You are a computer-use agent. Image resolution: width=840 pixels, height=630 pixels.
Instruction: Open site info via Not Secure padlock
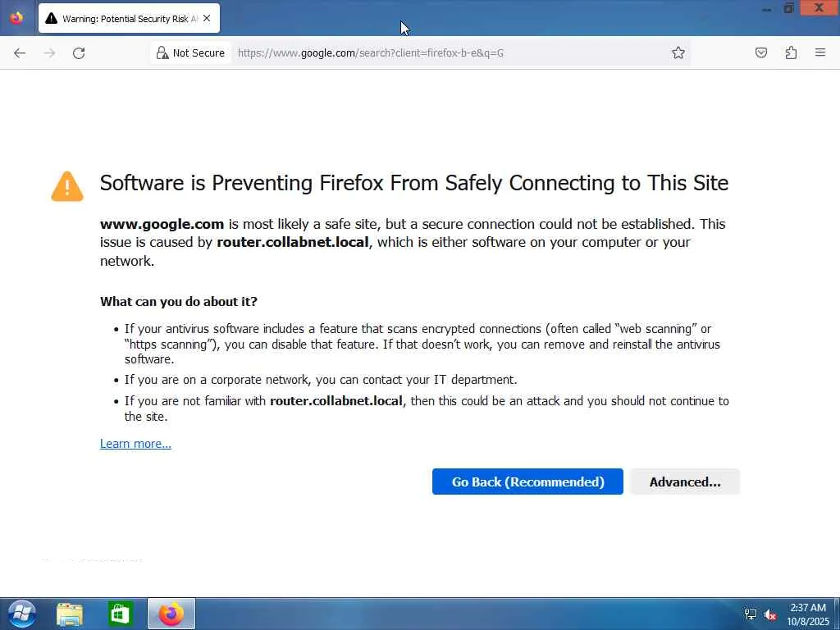pos(190,53)
